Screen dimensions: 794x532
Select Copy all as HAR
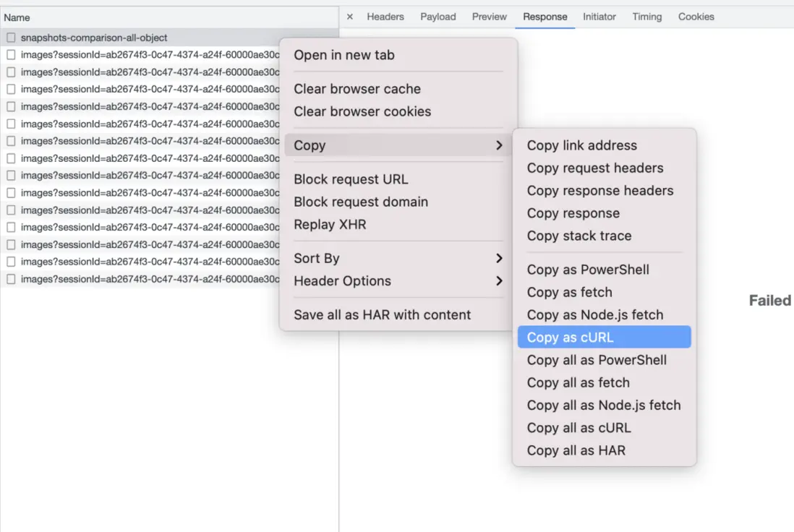pyautogui.click(x=576, y=450)
